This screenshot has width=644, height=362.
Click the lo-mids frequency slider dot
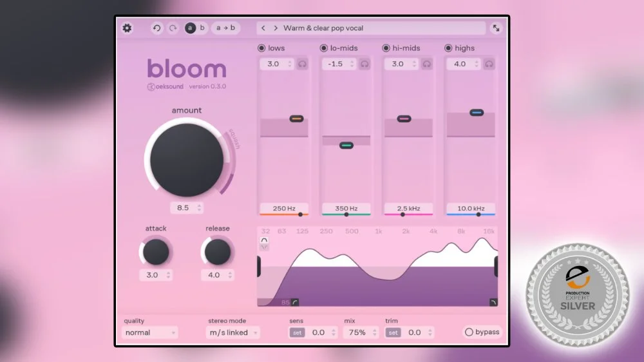point(346,214)
